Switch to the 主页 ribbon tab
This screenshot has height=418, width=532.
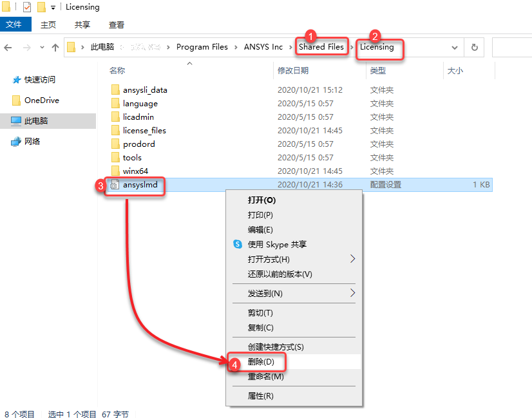48,24
